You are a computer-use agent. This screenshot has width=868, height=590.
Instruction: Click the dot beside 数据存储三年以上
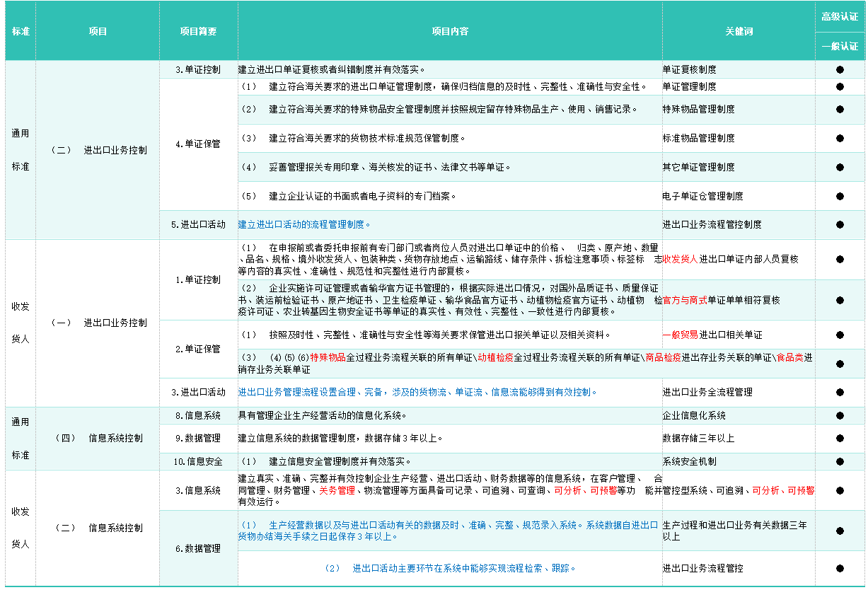pyautogui.click(x=840, y=438)
